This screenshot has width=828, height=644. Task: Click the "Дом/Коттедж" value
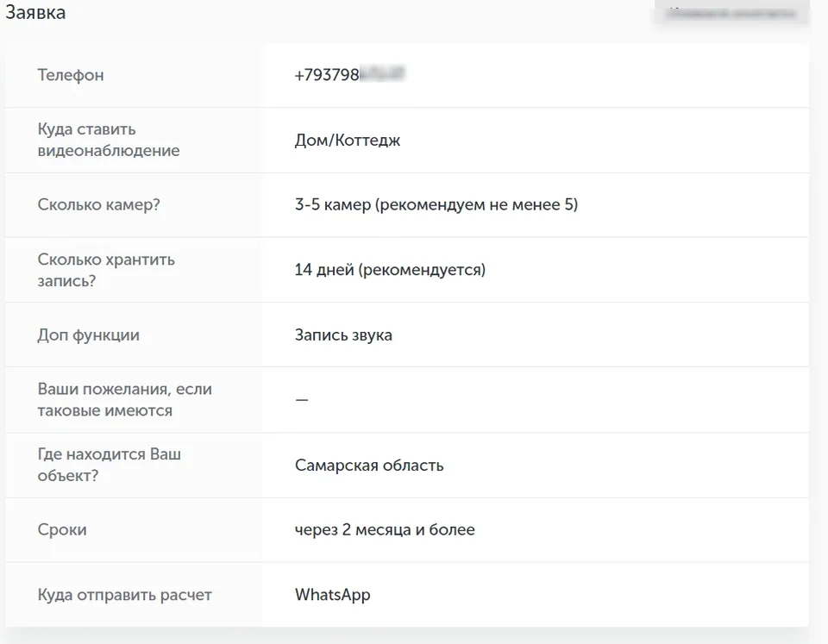coord(347,140)
